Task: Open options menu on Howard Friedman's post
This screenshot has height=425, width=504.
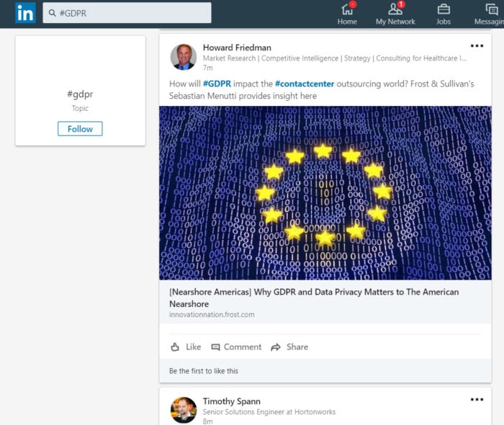Action: 477,46
